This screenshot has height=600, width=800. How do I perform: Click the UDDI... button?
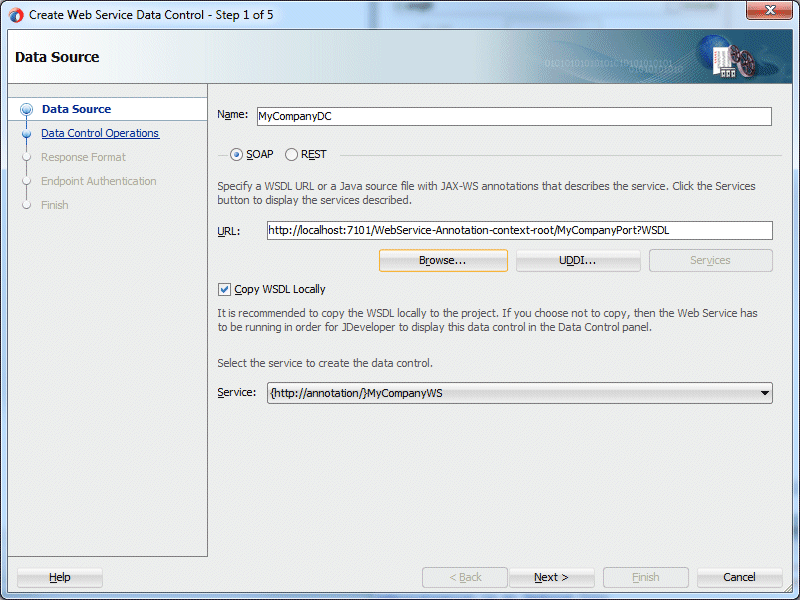(x=578, y=261)
